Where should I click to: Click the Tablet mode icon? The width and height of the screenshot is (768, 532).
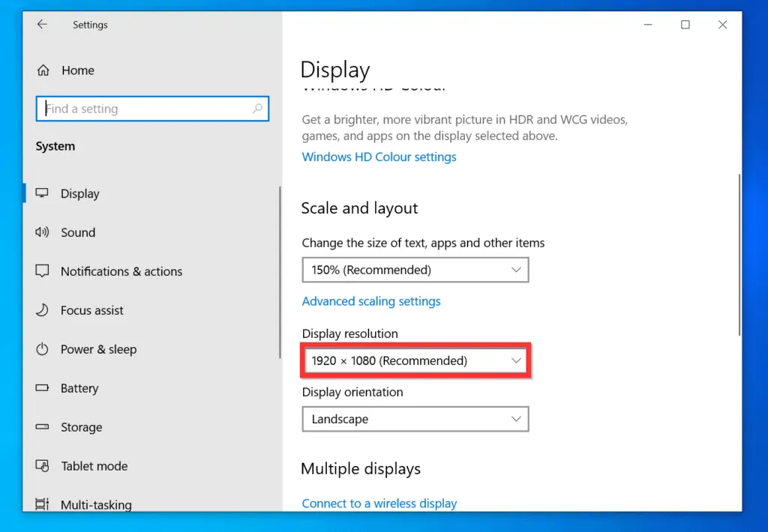[43, 466]
